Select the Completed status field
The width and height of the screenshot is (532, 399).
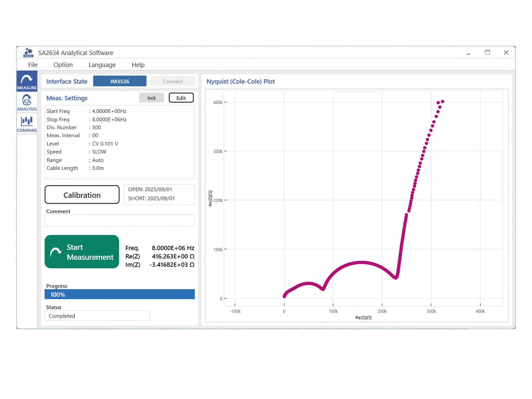pyautogui.click(x=97, y=316)
